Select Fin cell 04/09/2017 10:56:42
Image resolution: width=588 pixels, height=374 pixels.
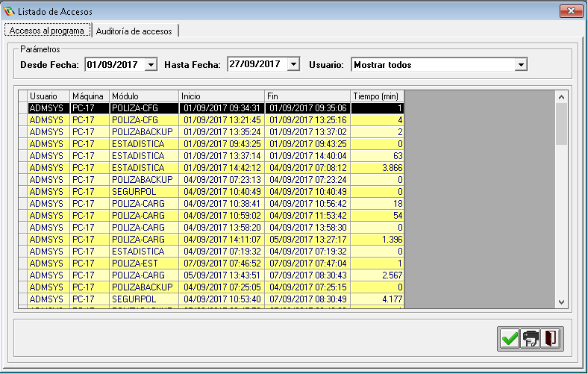click(x=307, y=204)
